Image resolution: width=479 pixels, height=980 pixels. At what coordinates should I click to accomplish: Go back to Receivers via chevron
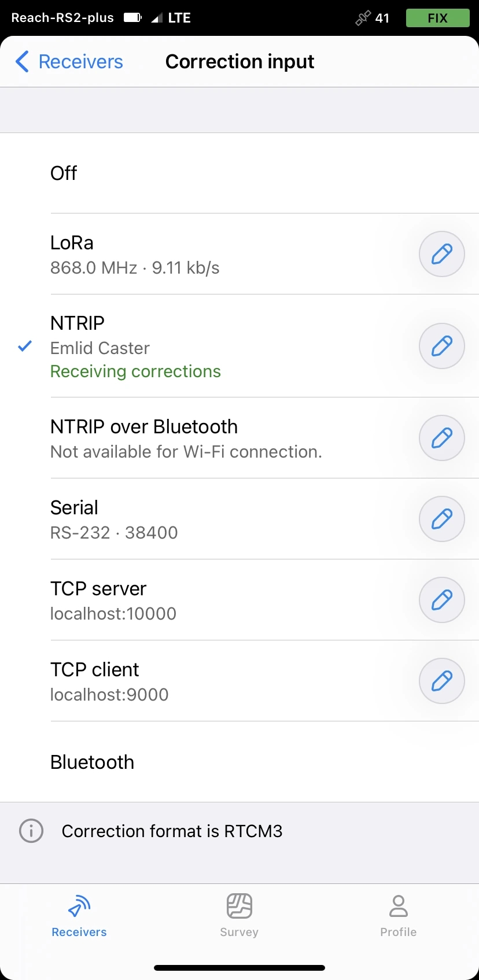22,61
